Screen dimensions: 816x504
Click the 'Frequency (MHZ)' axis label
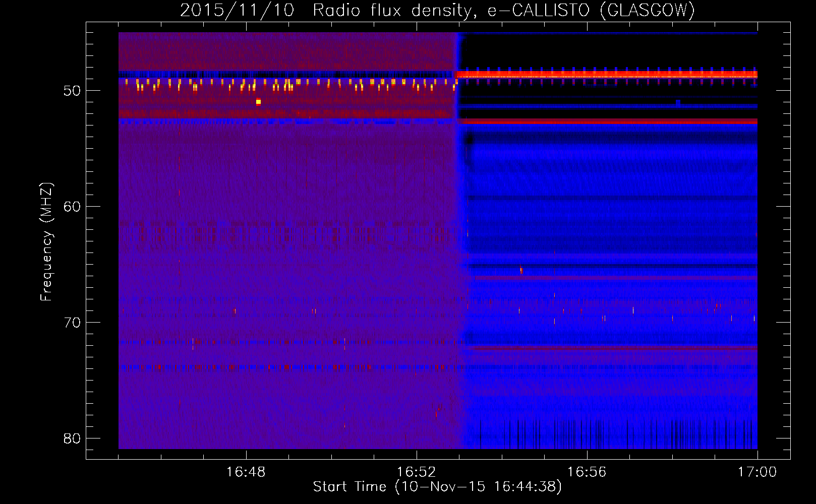(x=46, y=242)
